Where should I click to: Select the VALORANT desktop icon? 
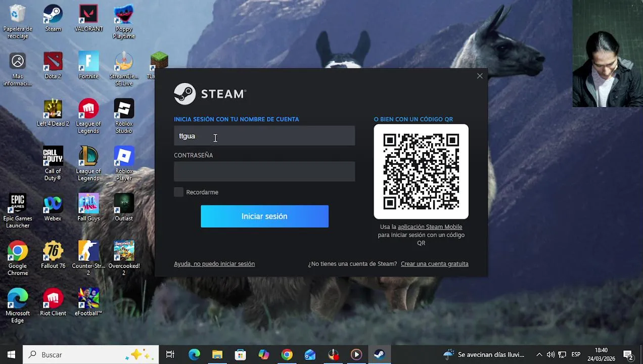88,18
